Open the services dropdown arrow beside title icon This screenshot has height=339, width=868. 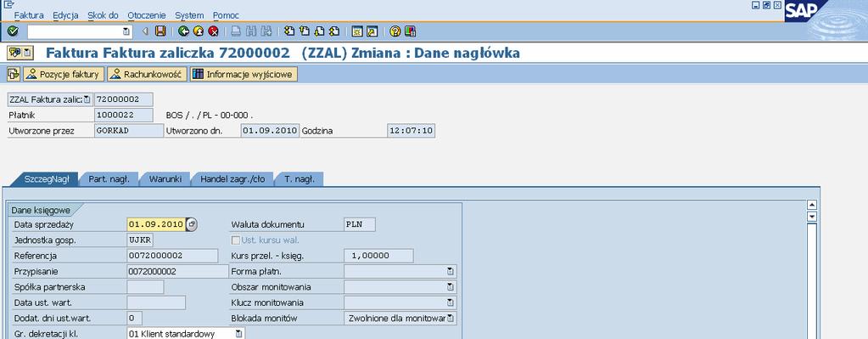point(28,54)
